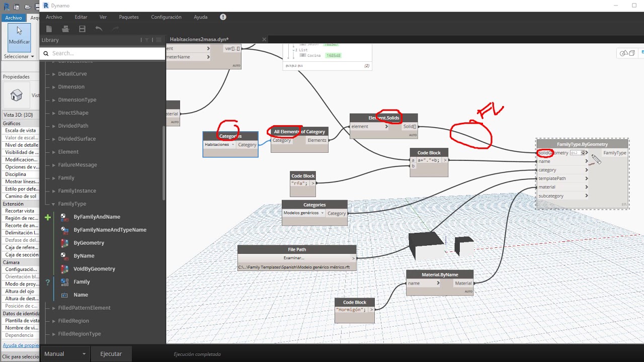Click the ByName node icon in Library

coord(64,256)
